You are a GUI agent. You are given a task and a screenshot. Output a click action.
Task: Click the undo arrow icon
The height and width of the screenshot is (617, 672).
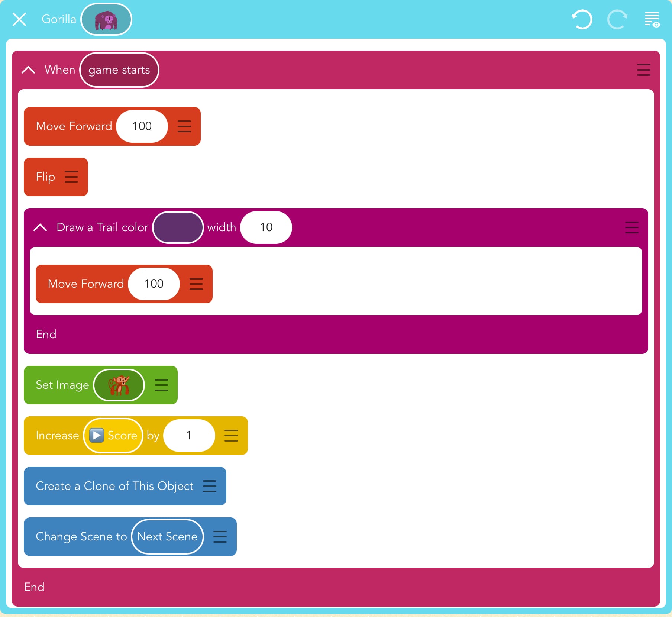(x=582, y=19)
